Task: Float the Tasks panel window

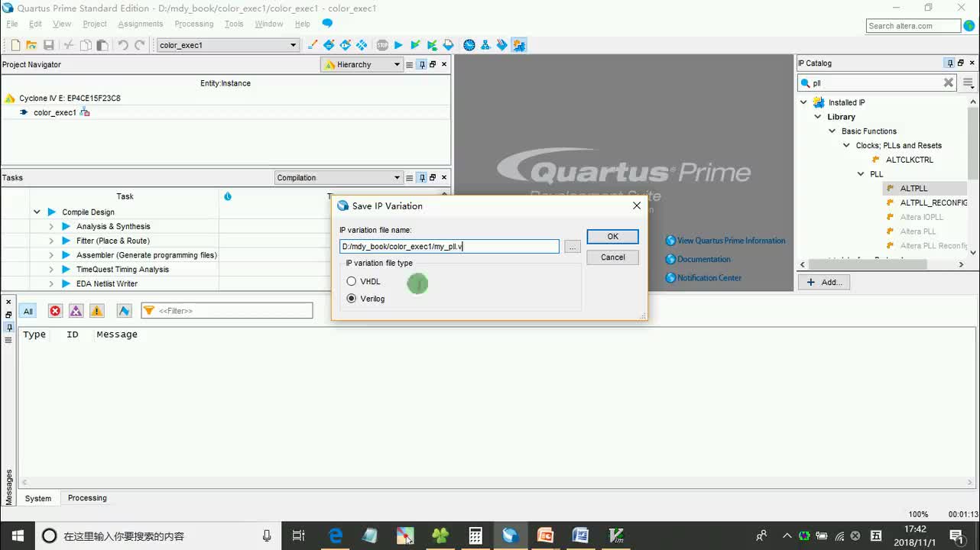Action: click(x=433, y=178)
